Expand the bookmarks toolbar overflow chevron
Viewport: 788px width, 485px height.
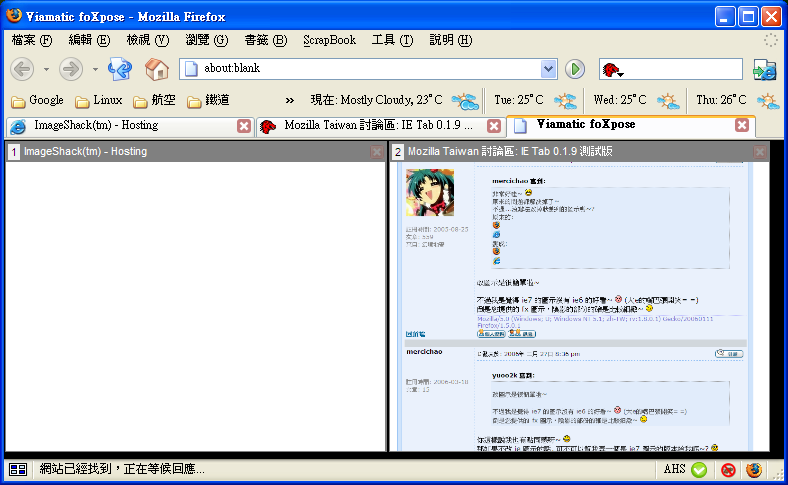(x=289, y=101)
